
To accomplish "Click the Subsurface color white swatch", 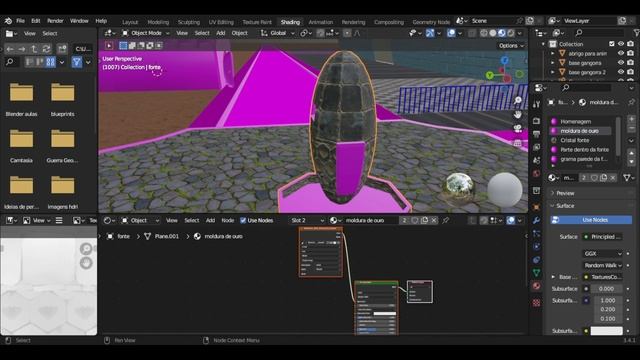I will 607,331.
